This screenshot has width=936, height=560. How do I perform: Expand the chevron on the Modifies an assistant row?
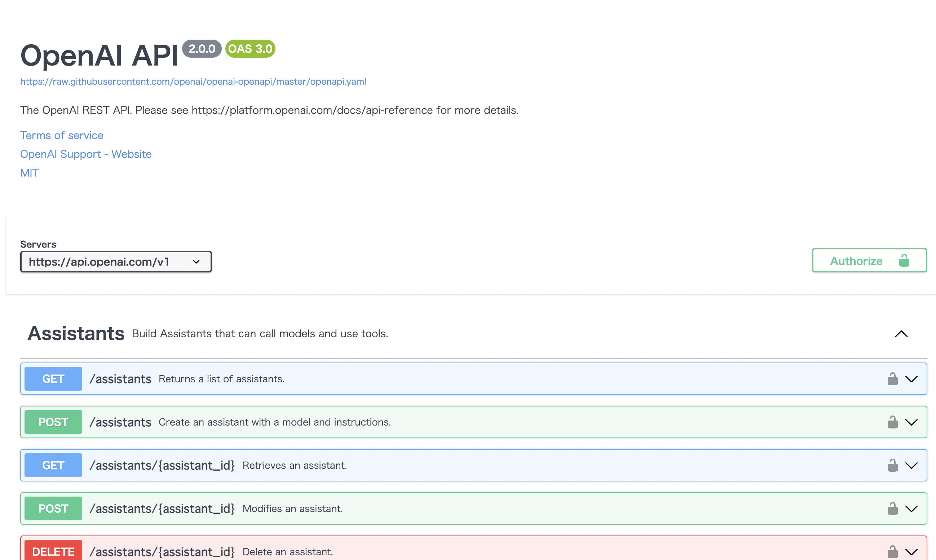[911, 509]
